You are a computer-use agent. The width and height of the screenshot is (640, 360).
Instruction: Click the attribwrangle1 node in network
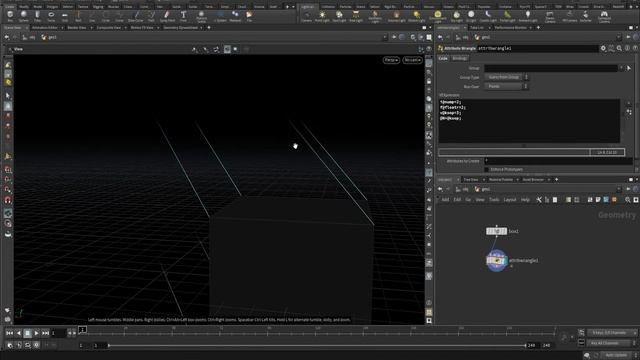[x=496, y=260]
